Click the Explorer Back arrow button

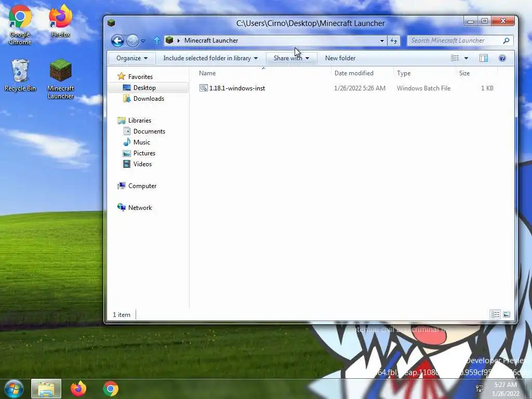coord(117,41)
